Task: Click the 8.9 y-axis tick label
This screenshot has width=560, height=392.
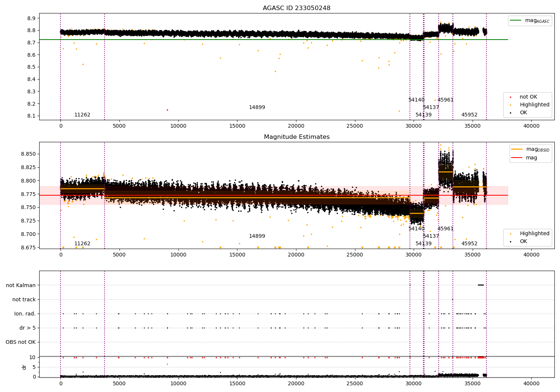Action: tap(32, 18)
